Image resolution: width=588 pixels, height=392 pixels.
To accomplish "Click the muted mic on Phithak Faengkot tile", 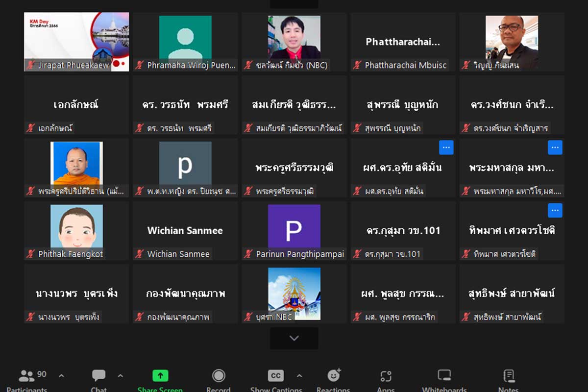I will point(31,254).
